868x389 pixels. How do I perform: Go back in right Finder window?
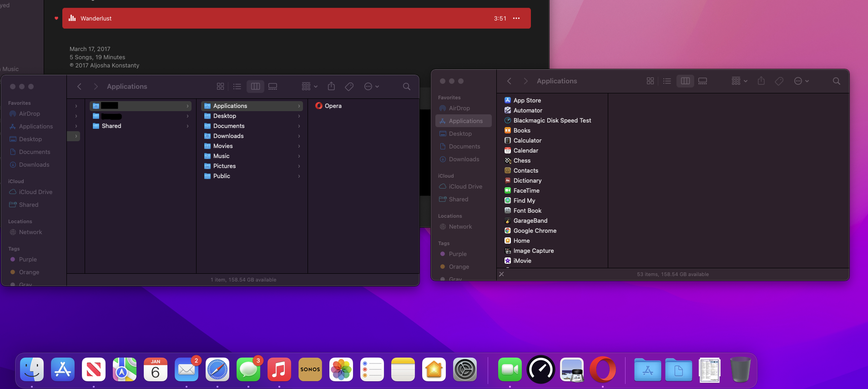point(509,81)
